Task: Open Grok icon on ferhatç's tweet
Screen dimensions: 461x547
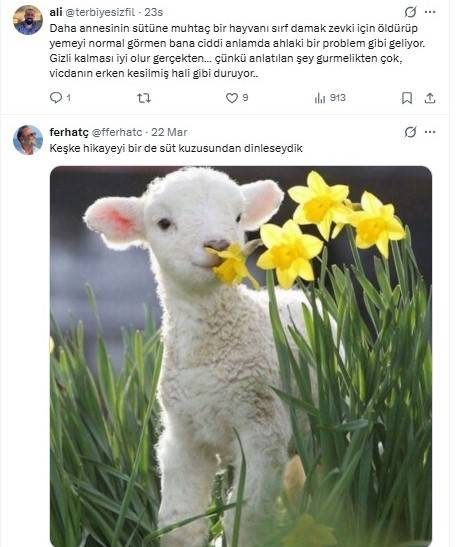Action: point(410,132)
